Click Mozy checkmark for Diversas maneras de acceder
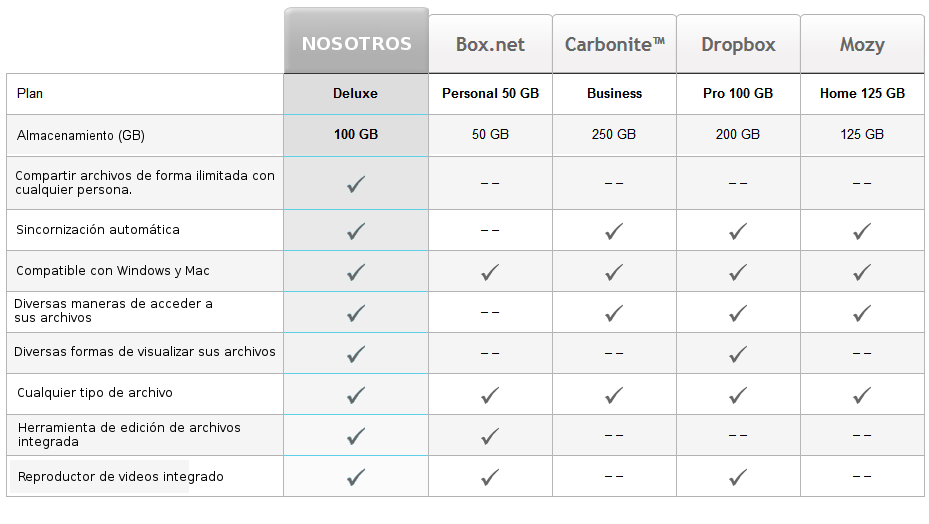Viewport: 929px width, 524px height. coord(862,313)
